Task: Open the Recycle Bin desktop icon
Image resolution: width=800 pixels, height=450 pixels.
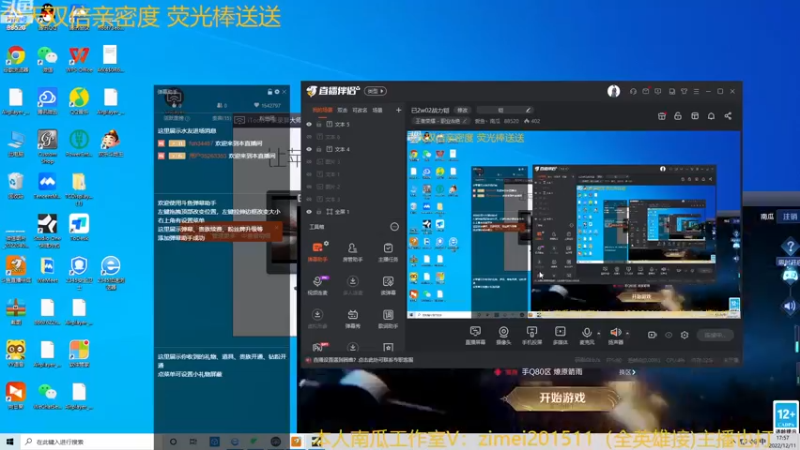Action: tap(16, 185)
